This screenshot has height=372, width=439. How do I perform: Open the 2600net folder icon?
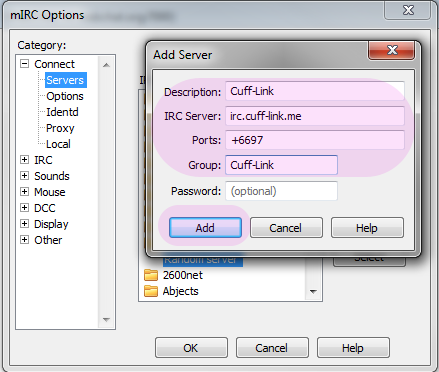(151, 275)
